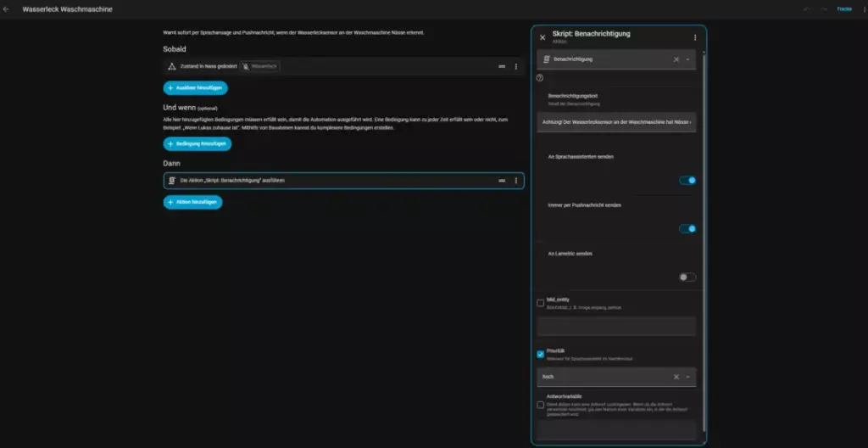
Task: Select the 'Zustand in Nass geändert' trigger row
Action: point(343,66)
